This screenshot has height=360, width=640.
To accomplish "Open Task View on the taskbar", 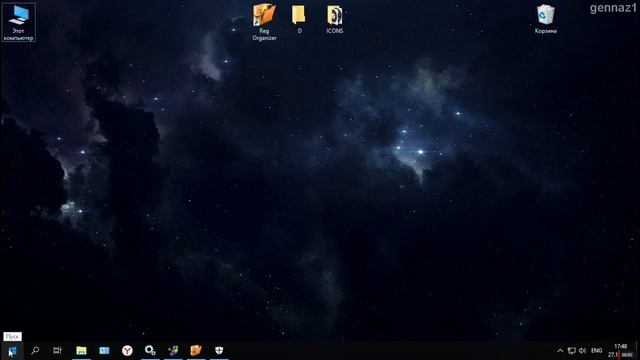I will [58, 351].
